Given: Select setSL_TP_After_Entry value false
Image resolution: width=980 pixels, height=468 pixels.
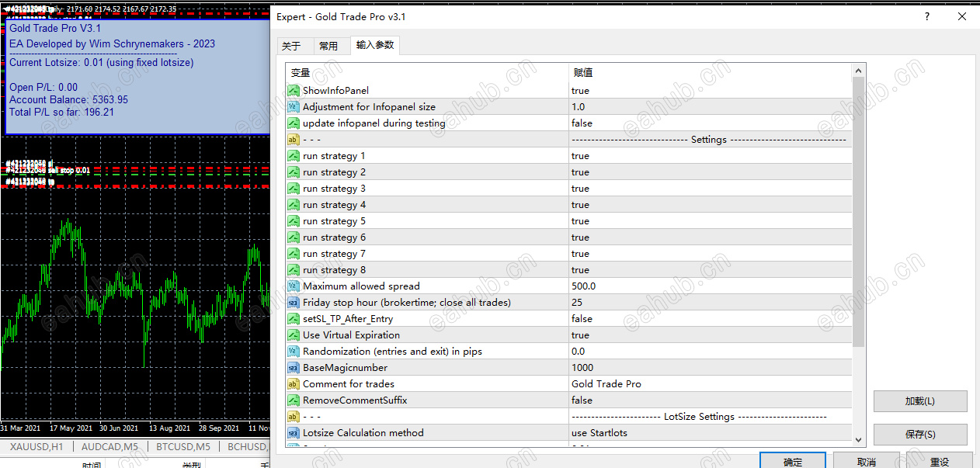Looking at the screenshot, I should tap(582, 319).
